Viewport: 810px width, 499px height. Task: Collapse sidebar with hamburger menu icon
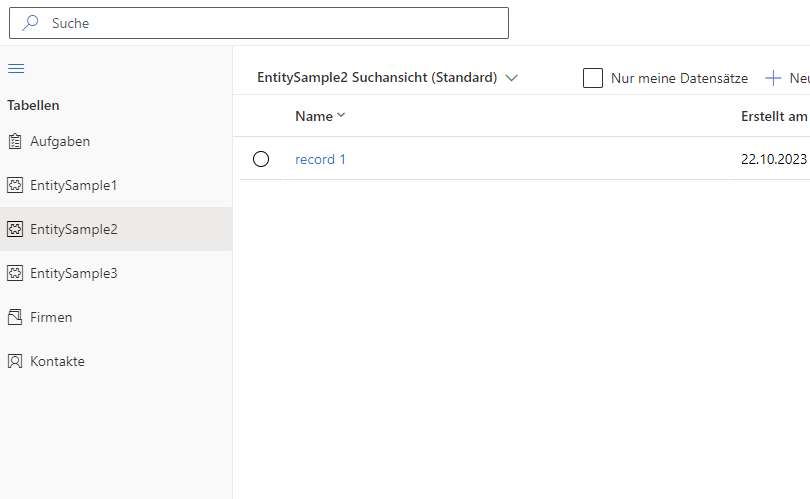tap(16, 68)
